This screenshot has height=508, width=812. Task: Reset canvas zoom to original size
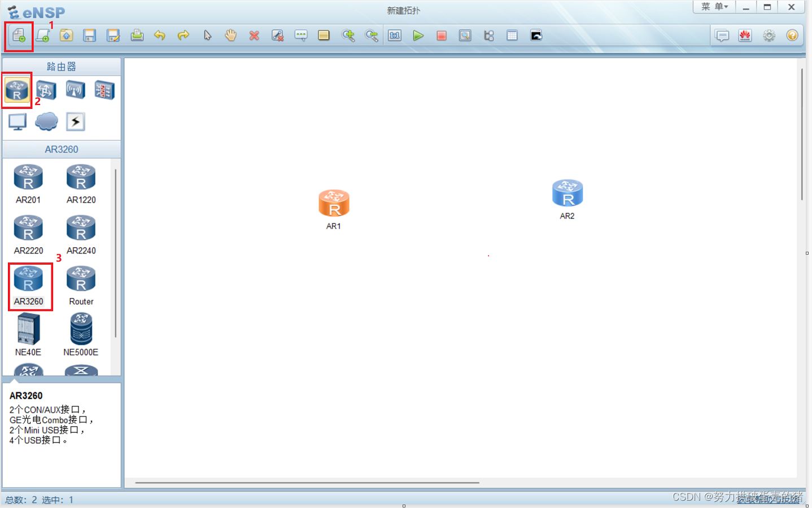tap(395, 36)
